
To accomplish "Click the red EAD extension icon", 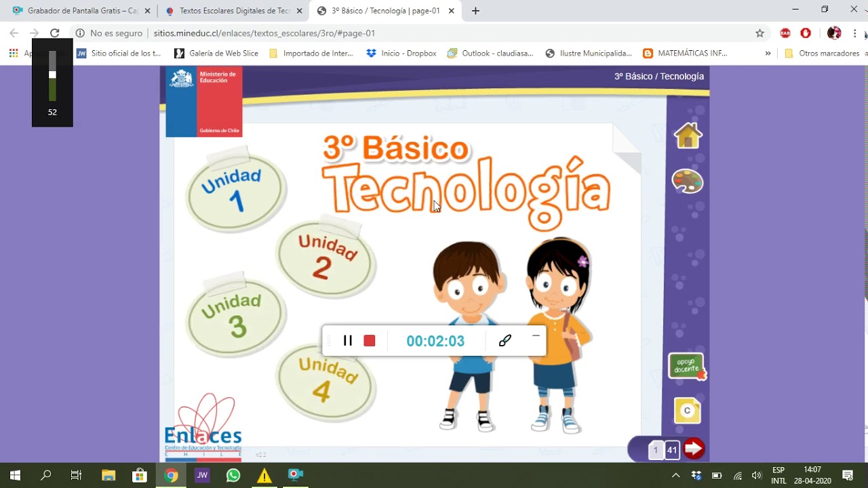I will coord(785,33).
